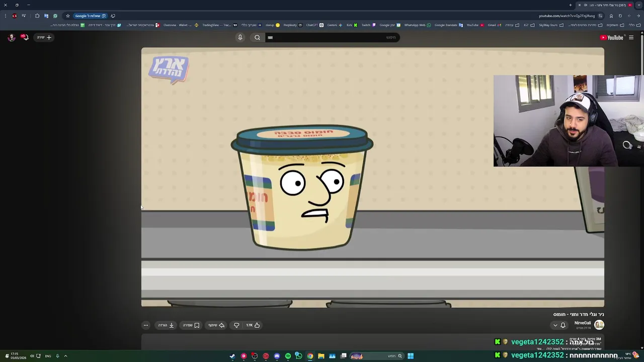Open a new browser tab
The height and width of the screenshot is (362, 644).
(x=571, y=5)
